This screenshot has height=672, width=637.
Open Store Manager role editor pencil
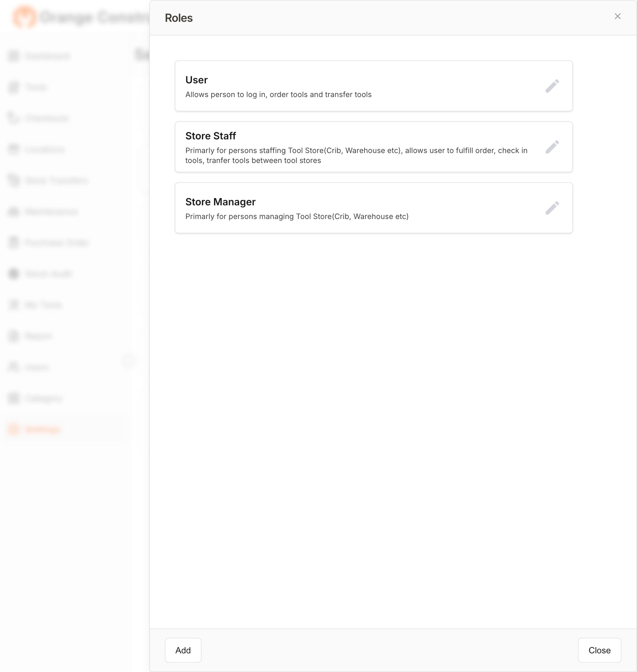click(x=552, y=208)
